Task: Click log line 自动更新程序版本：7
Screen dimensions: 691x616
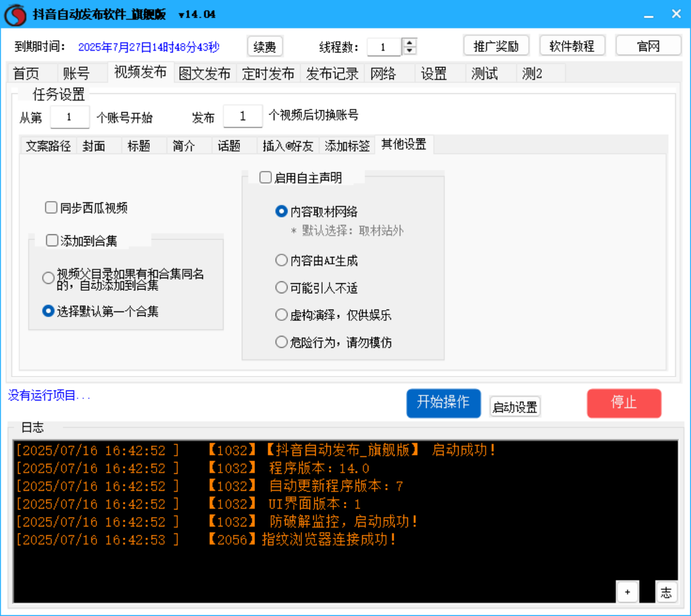Action: tap(210, 486)
